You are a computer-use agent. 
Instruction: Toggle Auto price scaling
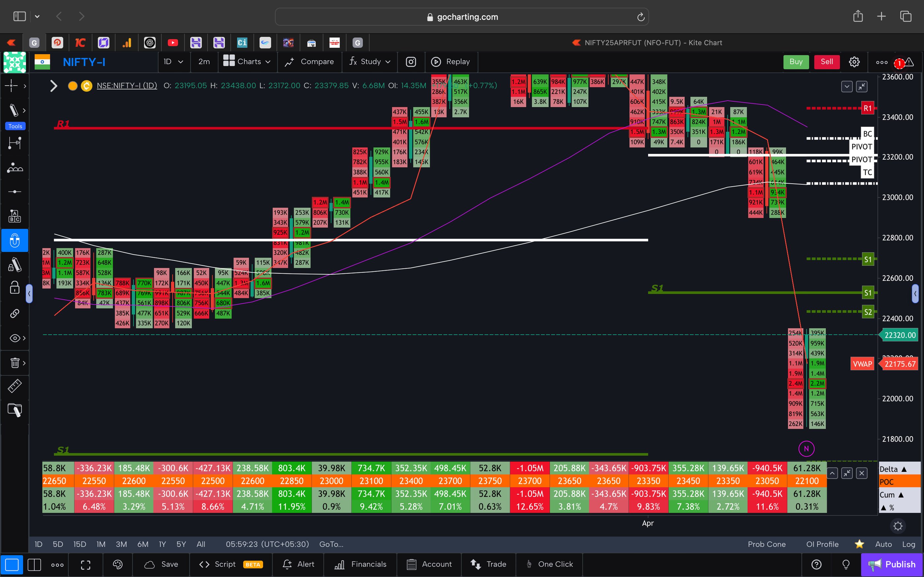[x=883, y=544]
